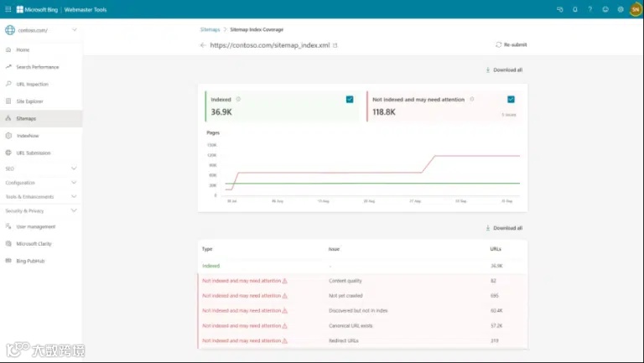Open IndexNow in the sidebar
This screenshot has width=644, height=363.
click(41, 136)
